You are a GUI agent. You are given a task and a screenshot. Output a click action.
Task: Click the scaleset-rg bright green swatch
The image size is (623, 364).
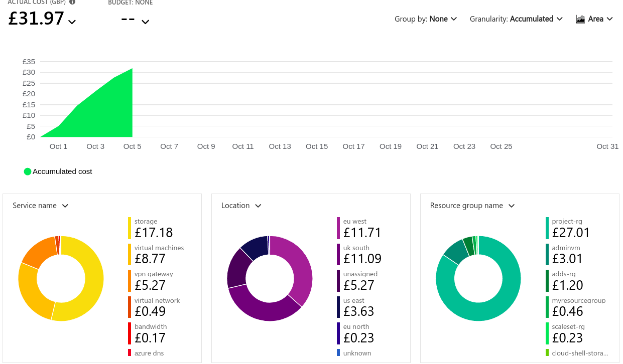[547, 333]
